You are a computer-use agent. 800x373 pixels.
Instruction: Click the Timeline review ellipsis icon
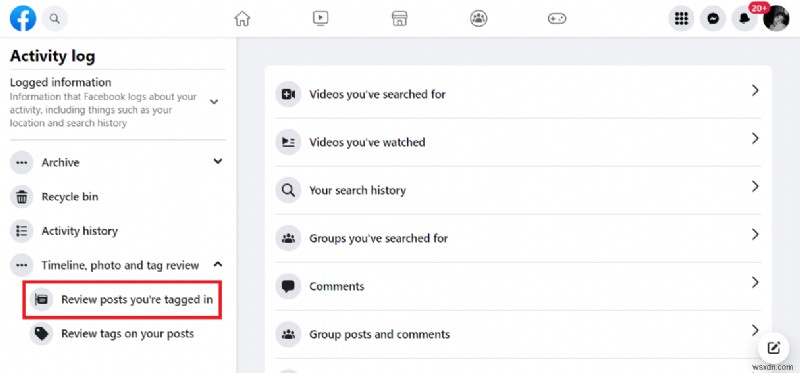coord(21,265)
